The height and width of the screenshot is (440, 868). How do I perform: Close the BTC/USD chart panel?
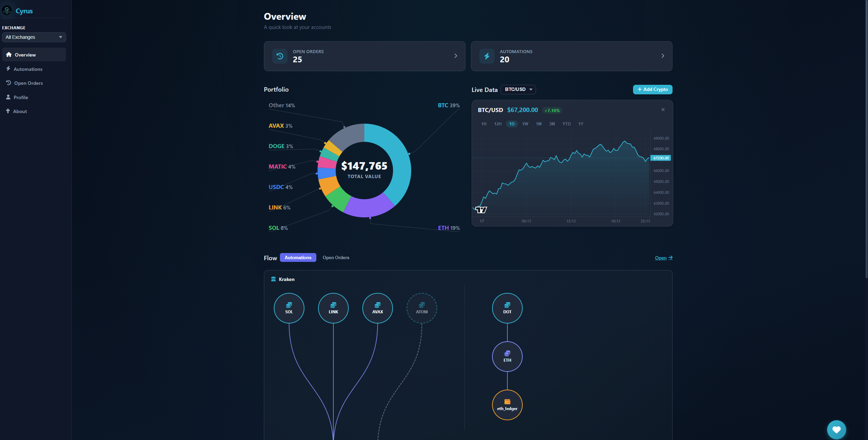(x=663, y=110)
